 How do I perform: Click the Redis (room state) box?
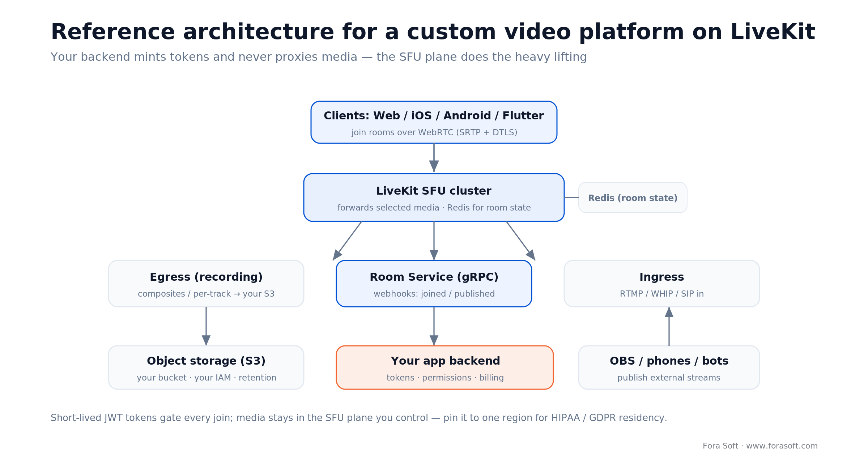click(633, 197)
